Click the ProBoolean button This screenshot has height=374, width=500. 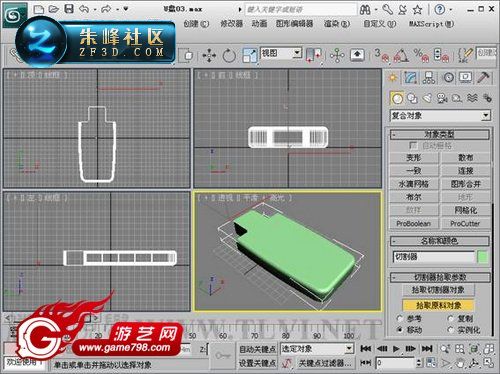click(x=413, y=223)
